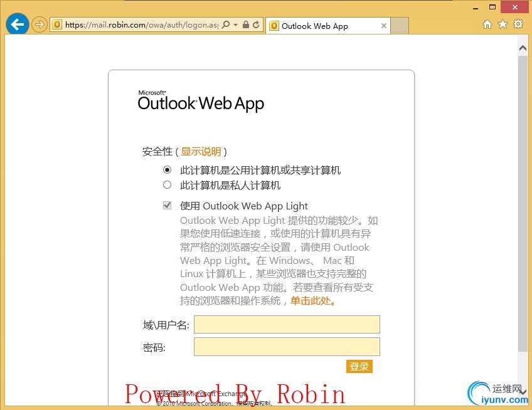Click the 安全性 section label
This screenshot has height=410, width=532.
(x=157, y=151)
